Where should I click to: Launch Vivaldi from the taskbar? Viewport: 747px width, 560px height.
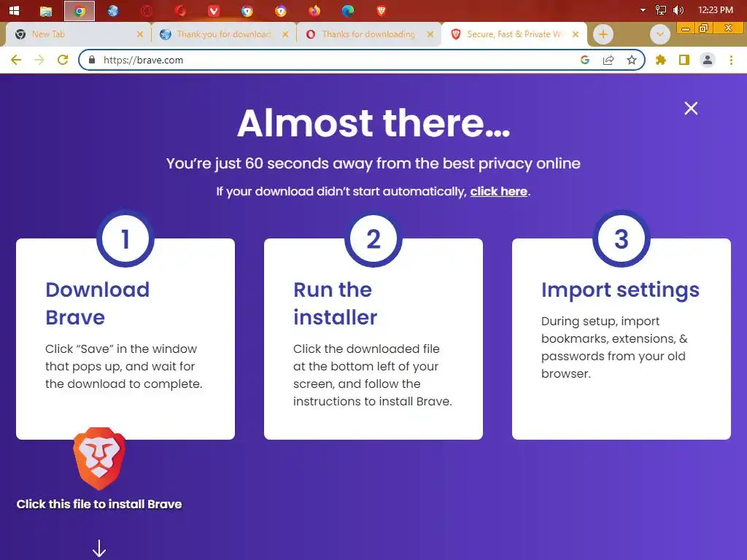click(x=214, y=10)
